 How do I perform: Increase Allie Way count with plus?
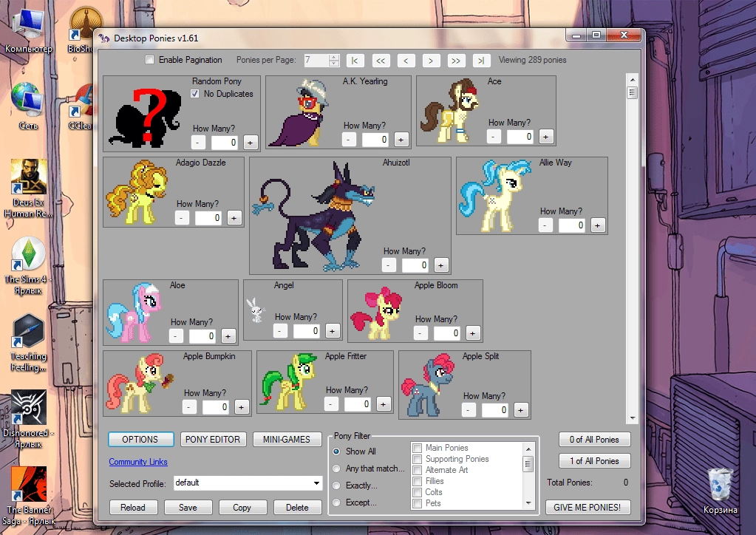[597, 225]
